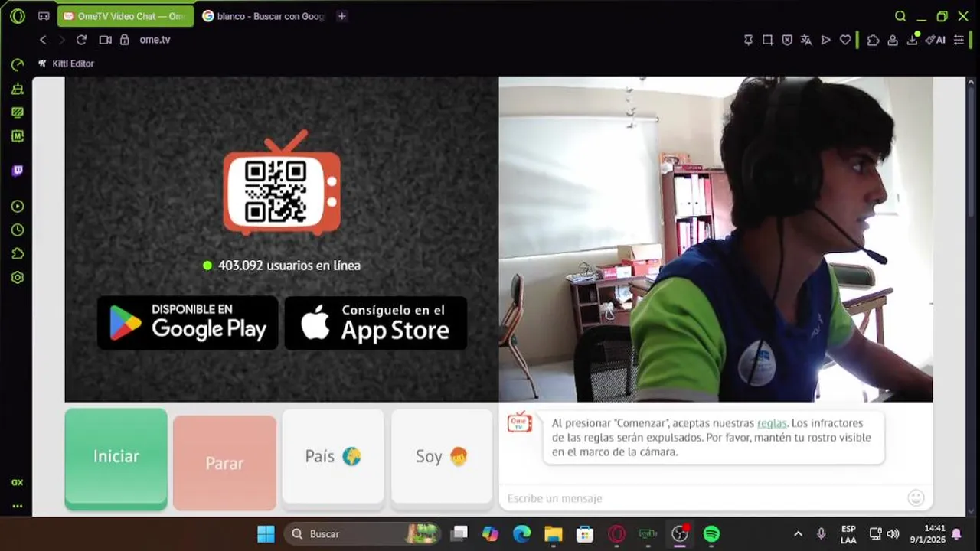Click the 403.092 usuarios en línea text
Screen dimensions: 980x551
289,266
